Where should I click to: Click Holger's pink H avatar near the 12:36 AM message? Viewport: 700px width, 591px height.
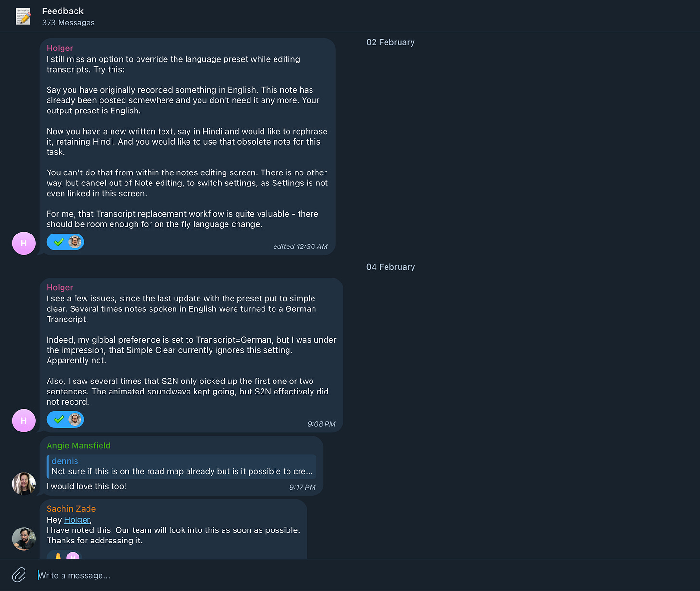(24, 243)
